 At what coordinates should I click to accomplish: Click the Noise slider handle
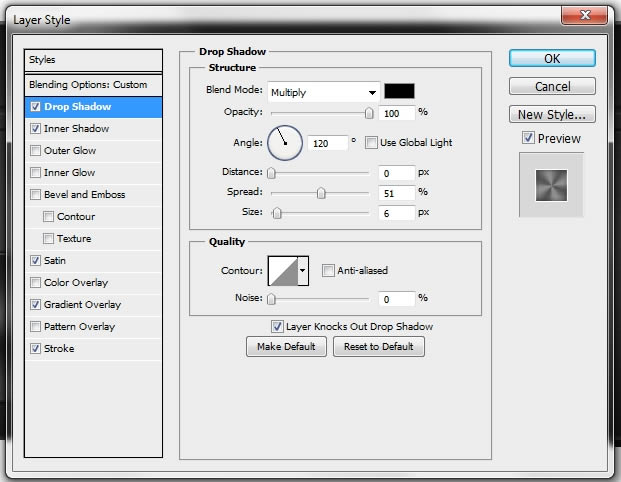tap(271, 299)
